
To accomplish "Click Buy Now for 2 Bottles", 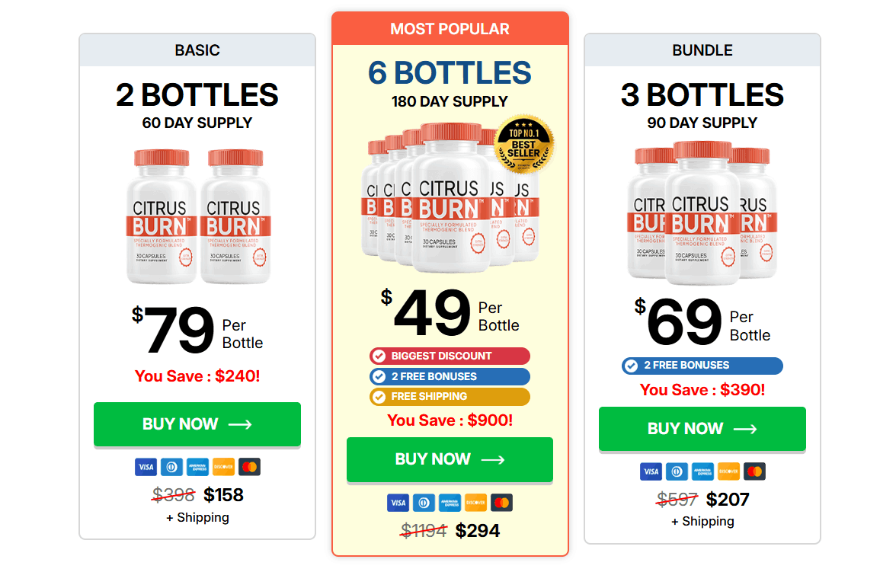I will tap(197, 424).
